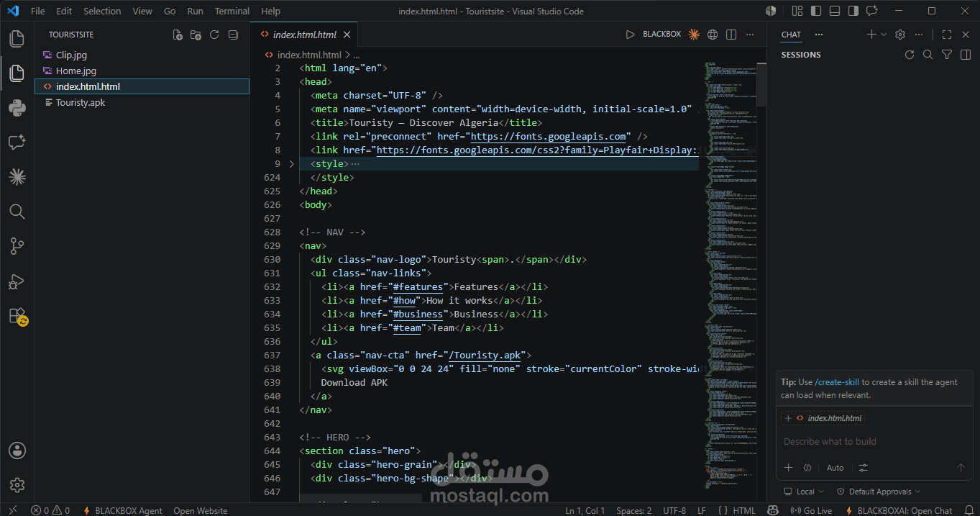Open the Auto model picker
The height and width of the screenshot is (516, 980).
click(835, 468)
